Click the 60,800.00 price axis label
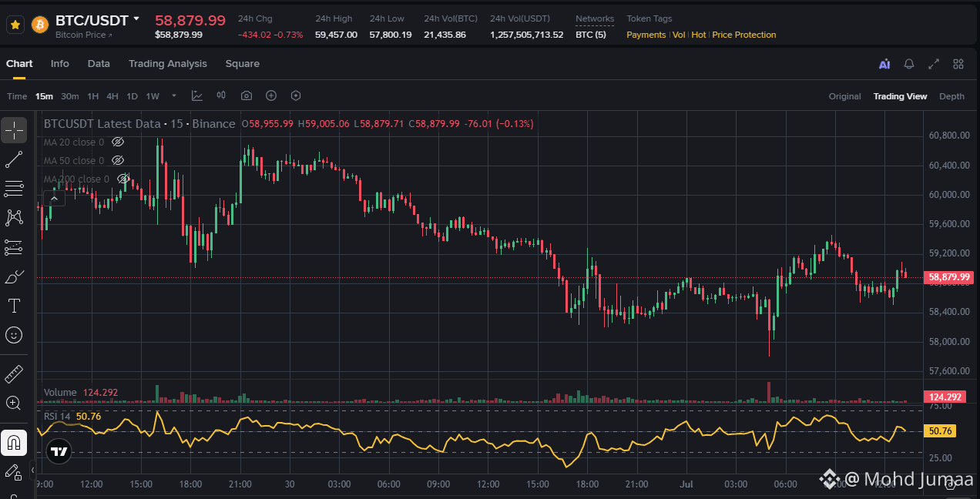The height and width of the screenshot is (499, 980). (949, 136)
